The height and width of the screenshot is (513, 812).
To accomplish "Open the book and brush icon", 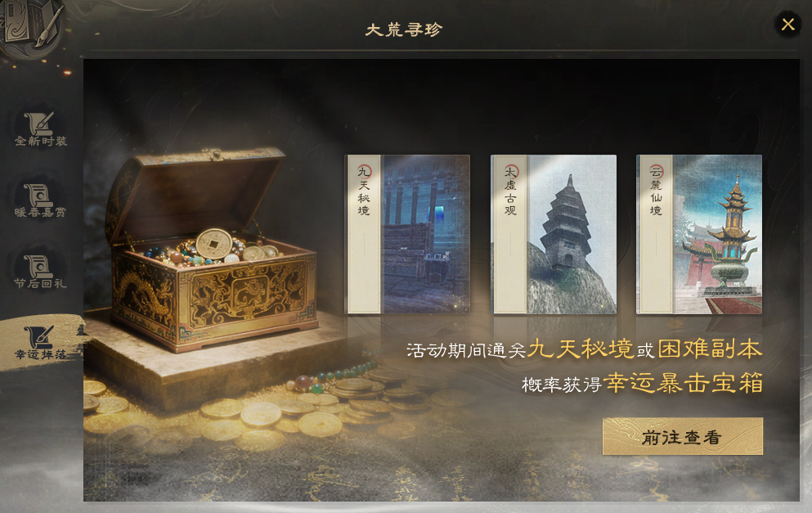I will [x=30, y=25].
